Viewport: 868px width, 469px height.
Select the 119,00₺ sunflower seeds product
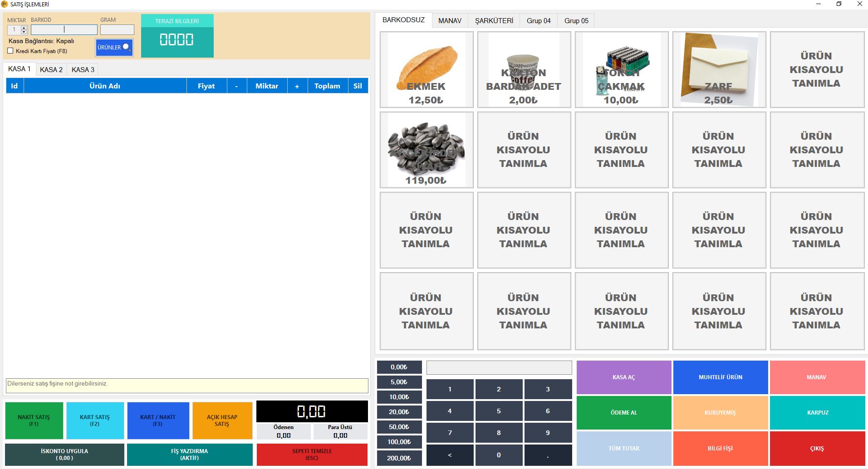pyautogui.click(x=426, y=150)
